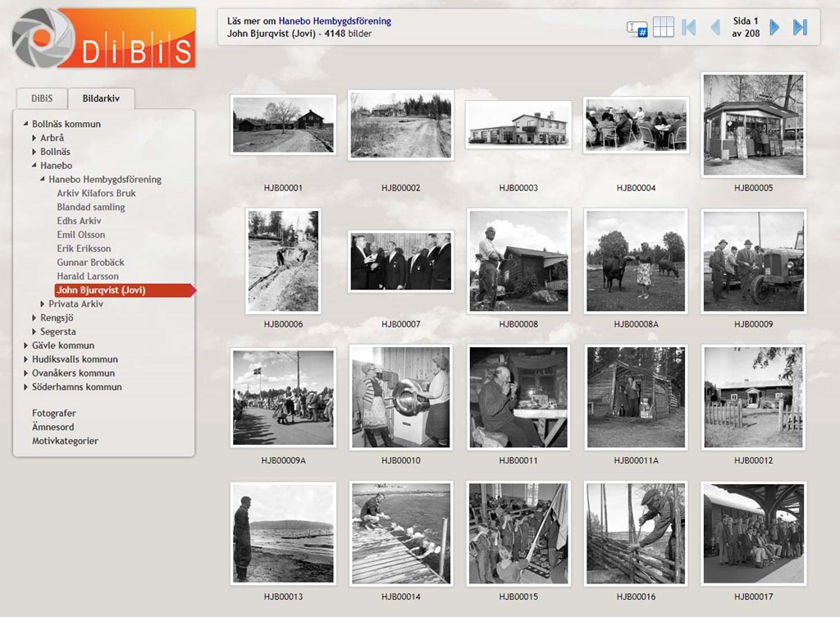Go to the first page arrow

689,27
